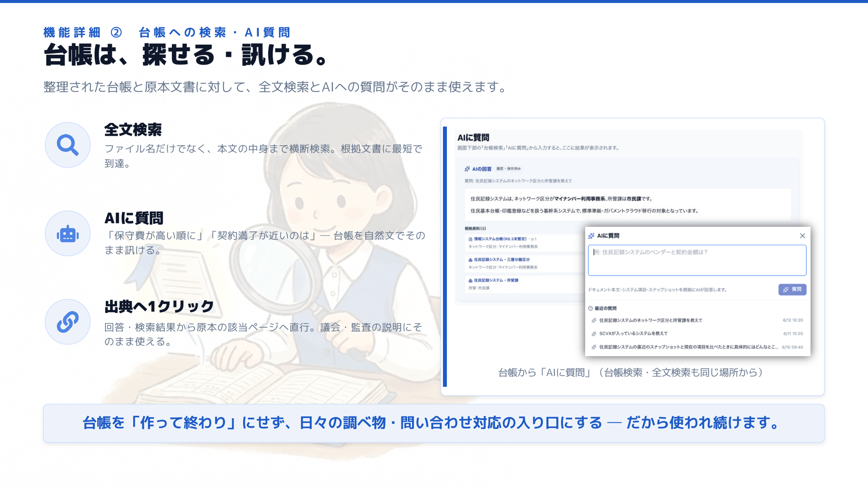This screenshot has width=868, height=488.
Task: Click the screenshot caption 台帳から「AIに質問」
Action: (631, 372)
